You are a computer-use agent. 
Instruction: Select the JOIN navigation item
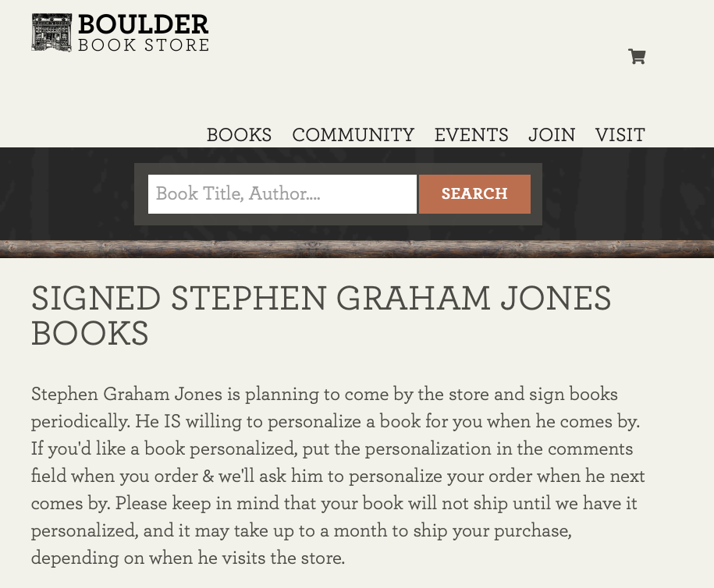[x=552, y=135]
